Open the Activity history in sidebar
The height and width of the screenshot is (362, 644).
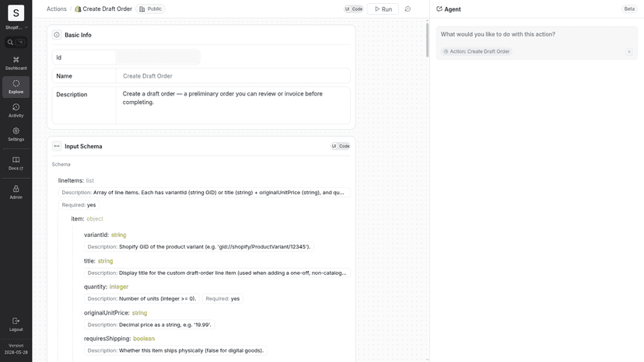16,110
